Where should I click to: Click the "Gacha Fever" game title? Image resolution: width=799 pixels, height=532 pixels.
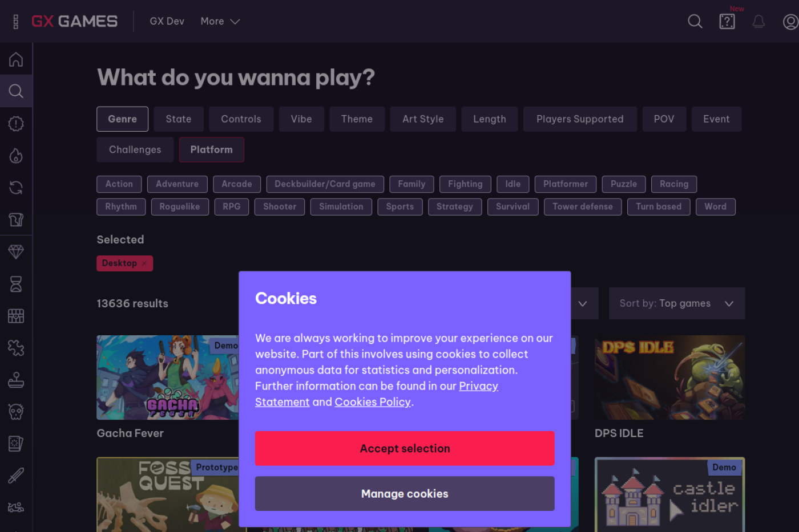130,433
